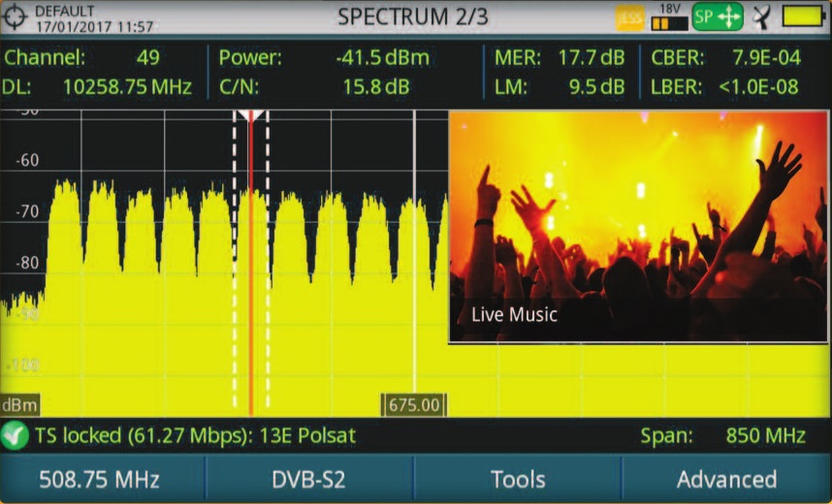Screen dimensions: 832x504
Task: Tap the white triangle cursor handle on top
Action: click(x=250, y=115)
